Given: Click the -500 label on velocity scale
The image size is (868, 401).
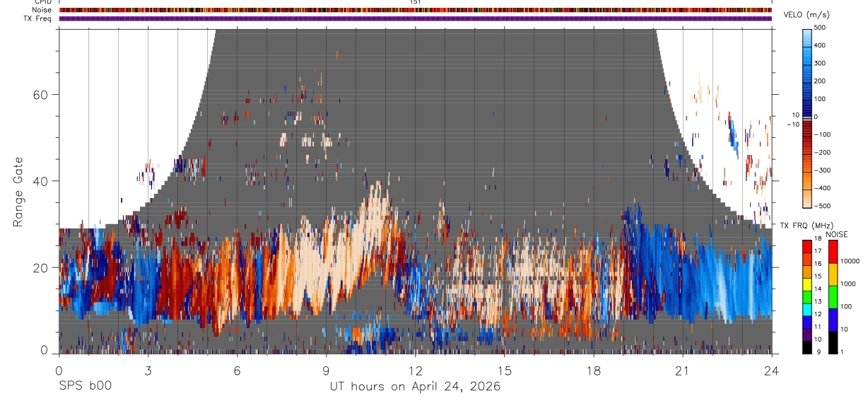Looking at the screenshot, I should [x=821, y=206].
